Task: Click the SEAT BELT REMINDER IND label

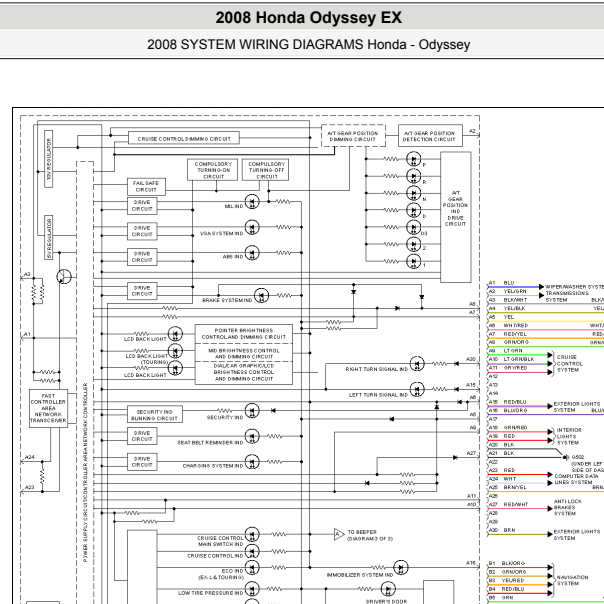Action: tap(210, 443)
